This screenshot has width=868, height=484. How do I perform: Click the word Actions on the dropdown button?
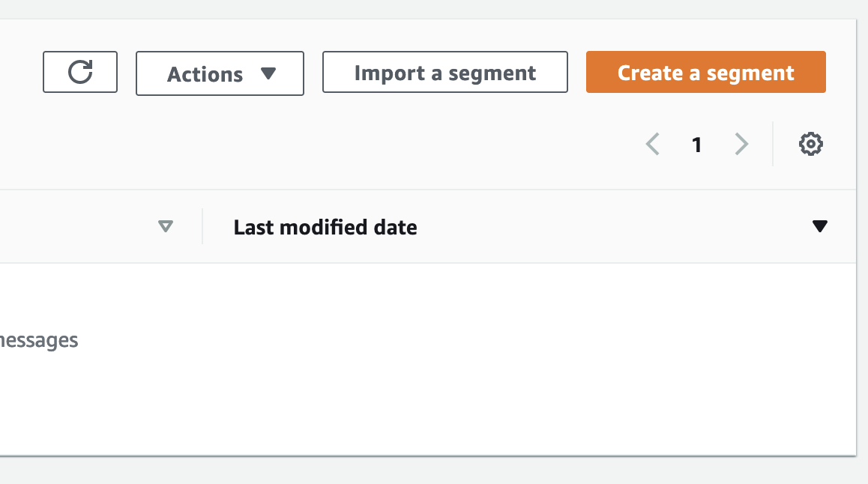click(x=205, y=74)
